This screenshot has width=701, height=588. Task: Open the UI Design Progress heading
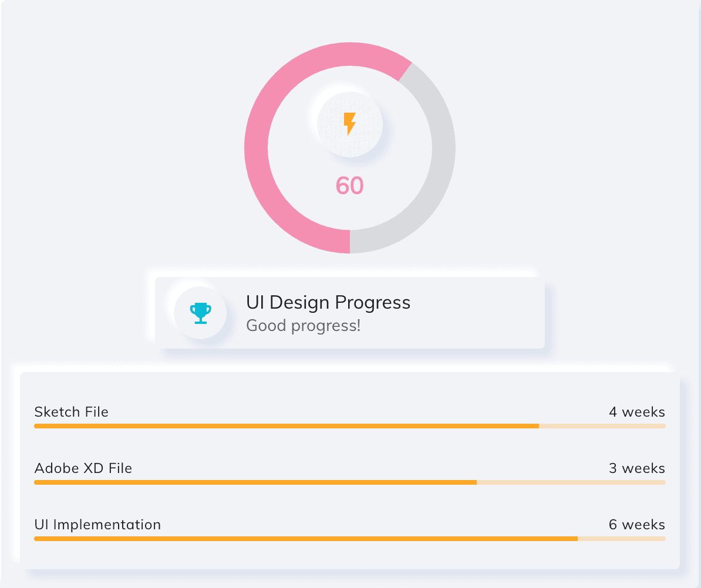coord(328,303)
